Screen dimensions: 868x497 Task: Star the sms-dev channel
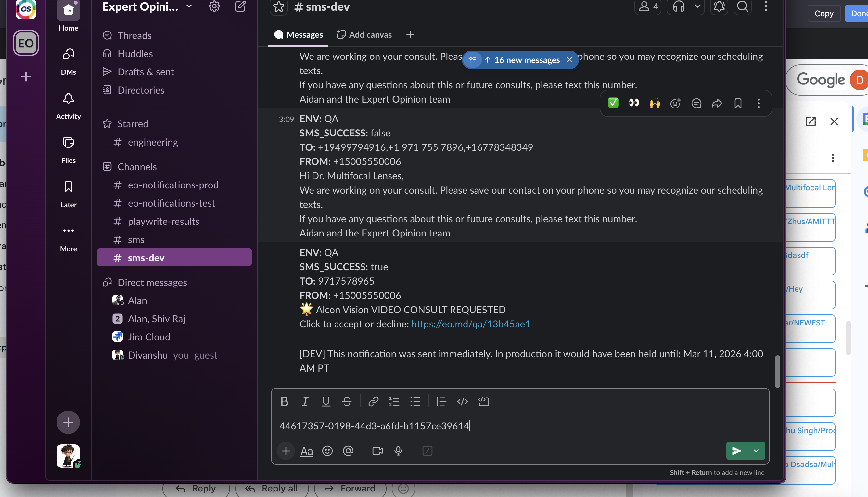pyautogui.click(x=278, y=6)
